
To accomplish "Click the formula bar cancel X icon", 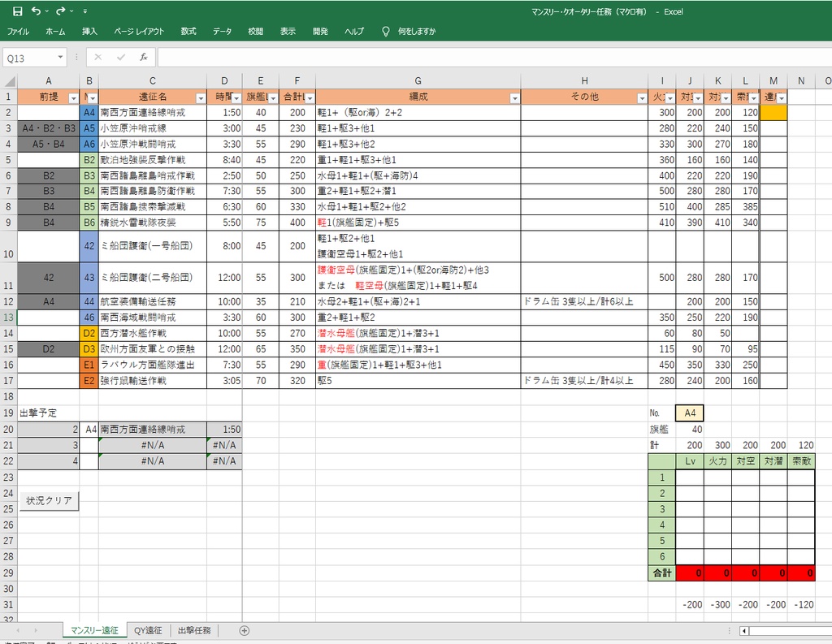I will tap(98, 58).
